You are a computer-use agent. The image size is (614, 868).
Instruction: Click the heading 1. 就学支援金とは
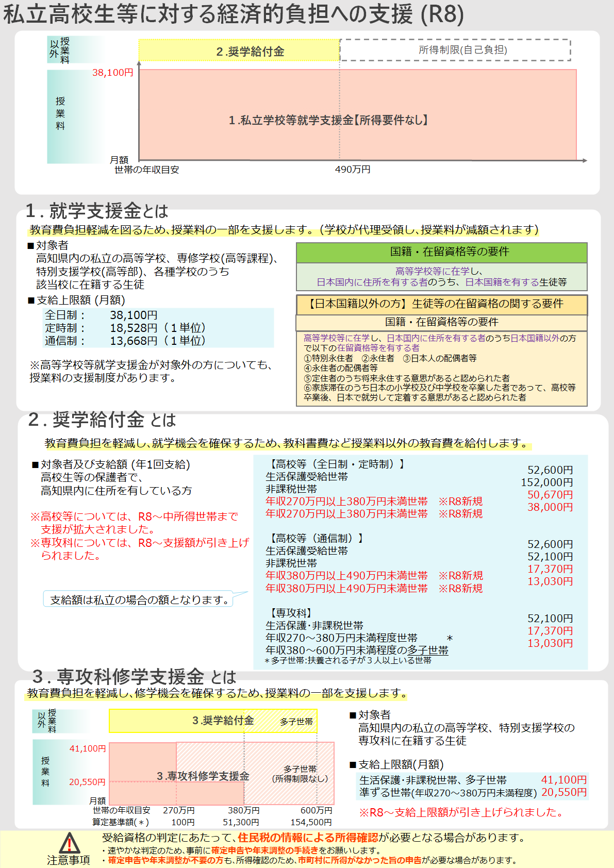click(x=97, y=211)
